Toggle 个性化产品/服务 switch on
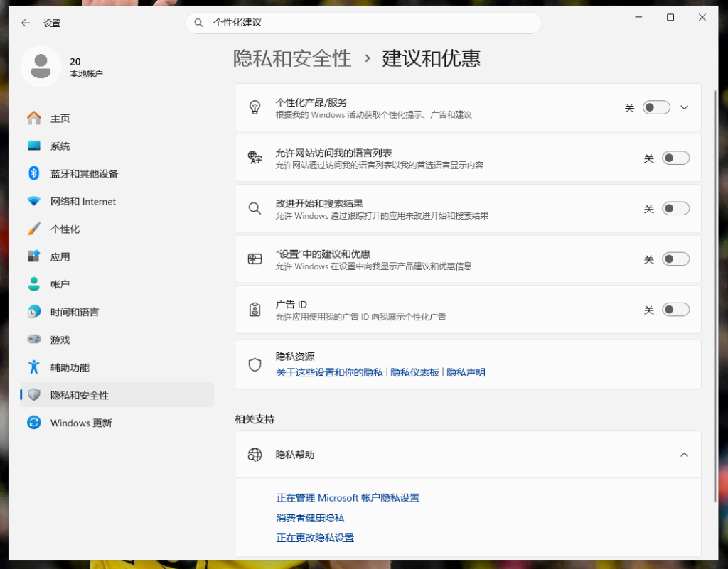The width and height of the screenshot is (728, 569). [x=656, y=107]
